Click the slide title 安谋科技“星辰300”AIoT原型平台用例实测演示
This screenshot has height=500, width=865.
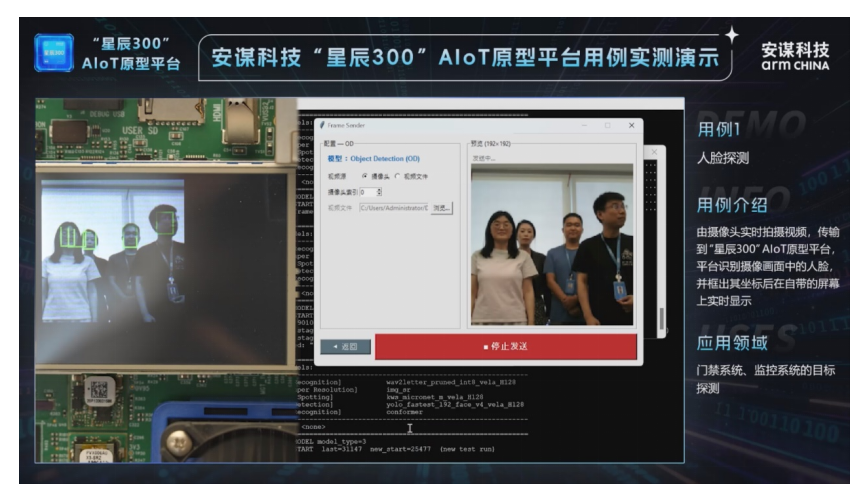[465, 57]
